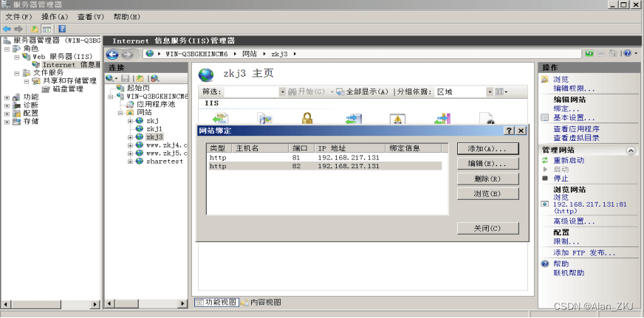This screenshot has width=644, height=318.
Task: Open the 404 error pages feature icon
Action: coord(397,119)
